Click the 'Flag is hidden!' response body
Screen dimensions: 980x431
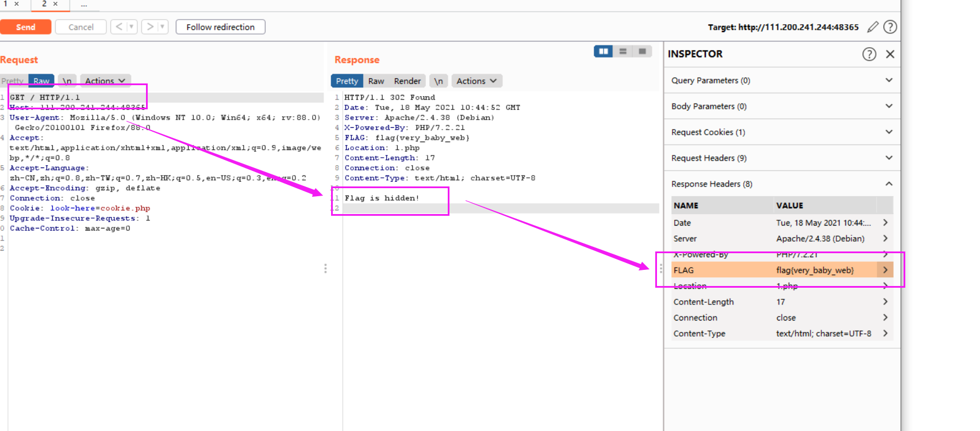382,198
